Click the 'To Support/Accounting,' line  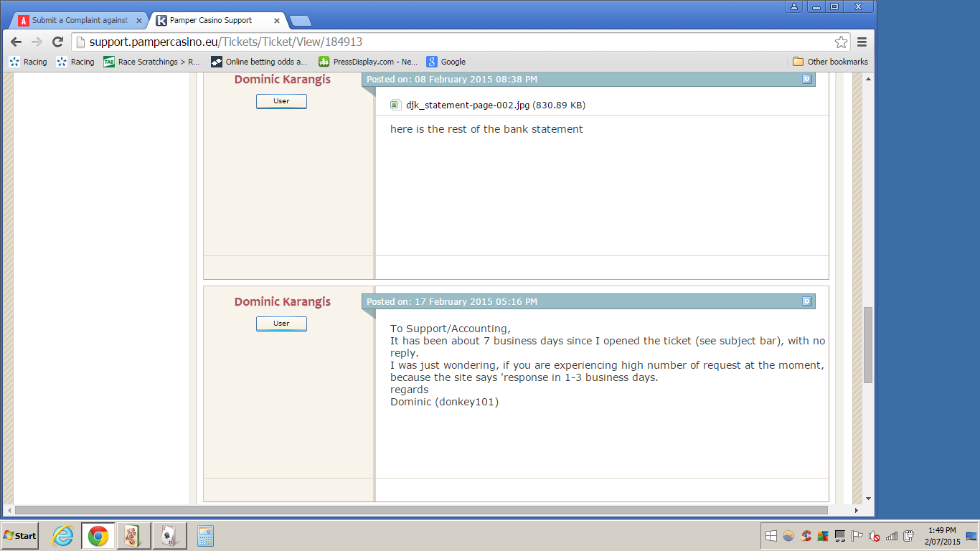click(451, 329)
